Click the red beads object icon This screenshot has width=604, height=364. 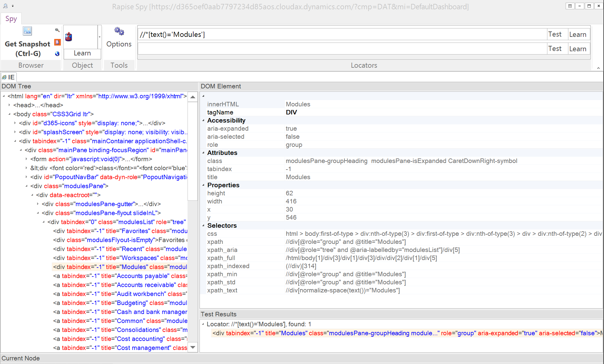coord(69,37)
